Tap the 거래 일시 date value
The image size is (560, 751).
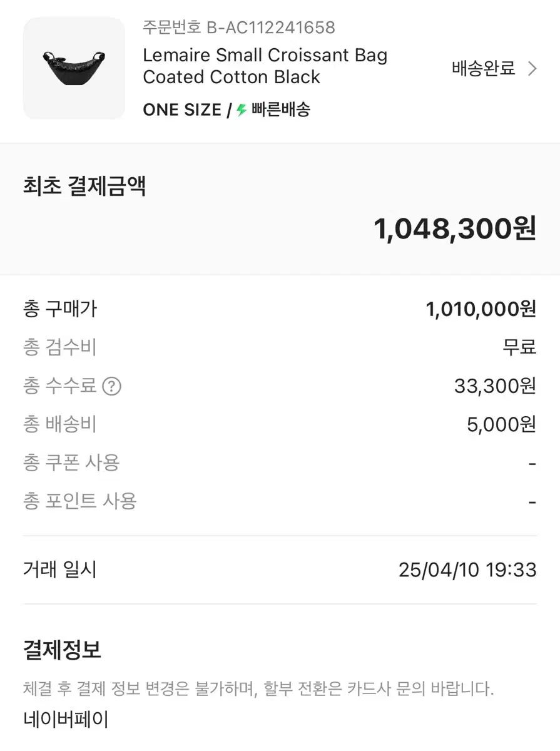pyautogui.click(x=467, y=570)
